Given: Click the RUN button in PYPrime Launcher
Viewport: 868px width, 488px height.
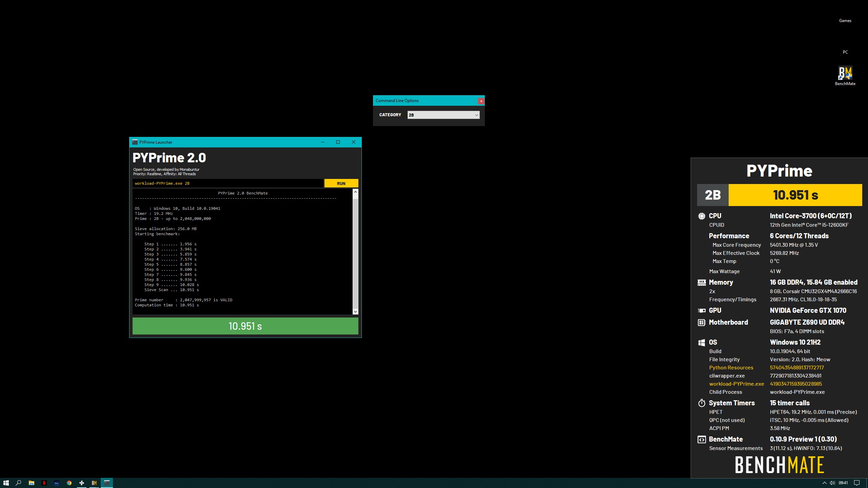Looking at the screenshot, I should [x=341, y=183].
